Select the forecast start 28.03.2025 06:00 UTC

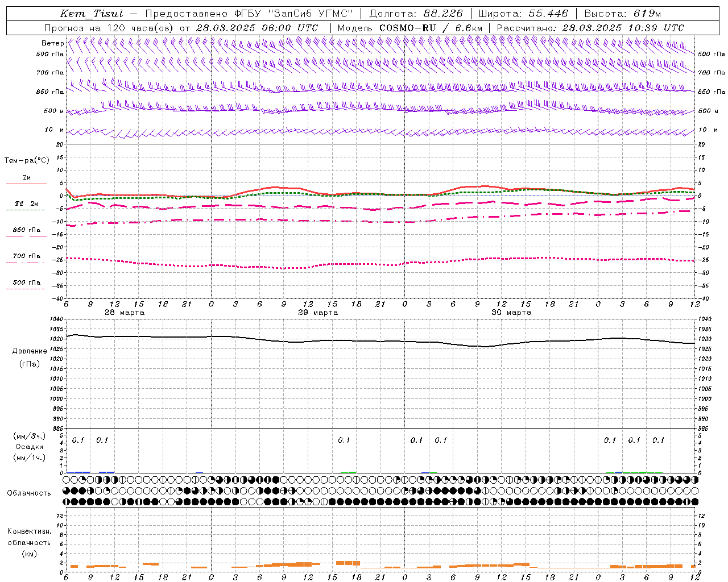[x=257, y=28]
